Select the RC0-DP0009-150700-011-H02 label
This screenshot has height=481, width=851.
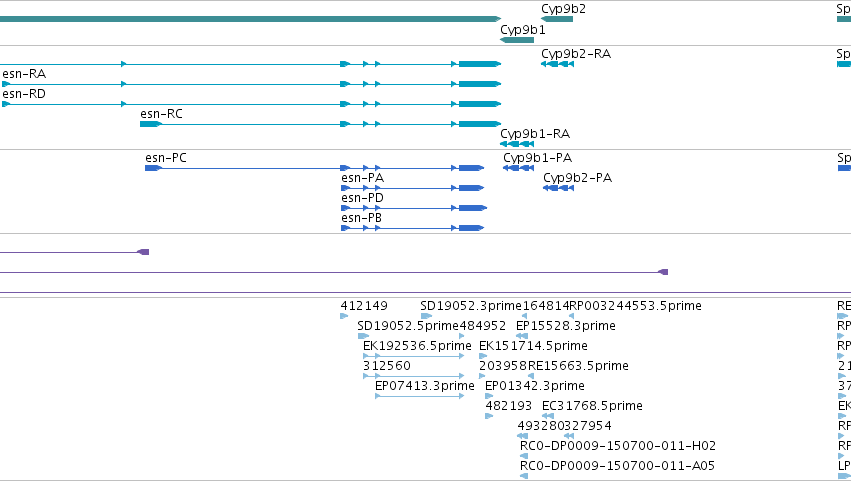[x=618, y=447]
